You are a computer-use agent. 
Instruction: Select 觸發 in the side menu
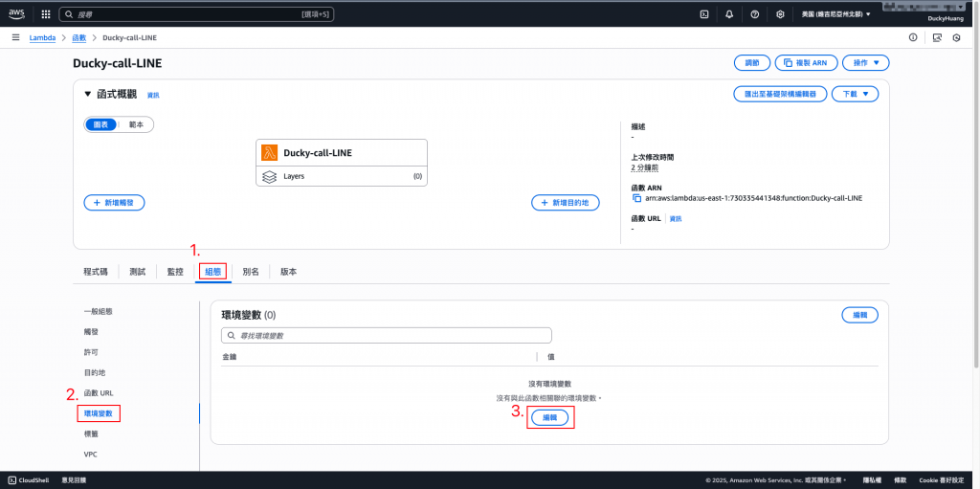tap(91, 331)
